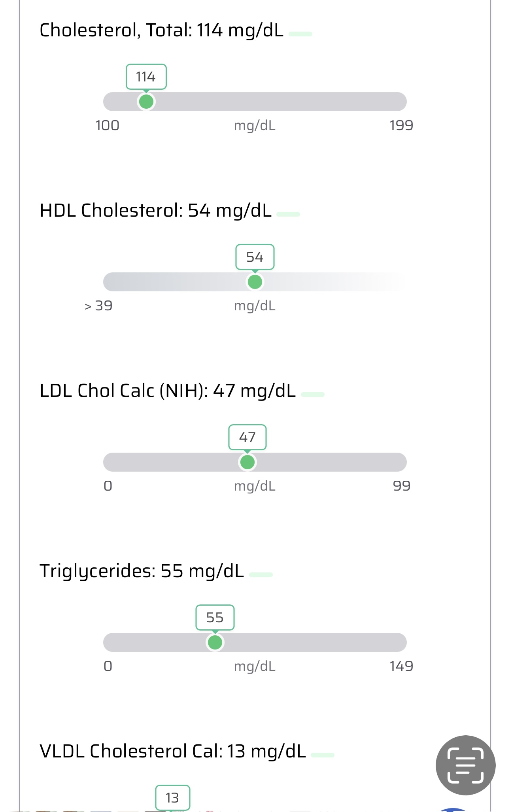The height and width of the screenshot is (812, 510).
Task: Tap the live text scan icon
Action: (465, 765)
